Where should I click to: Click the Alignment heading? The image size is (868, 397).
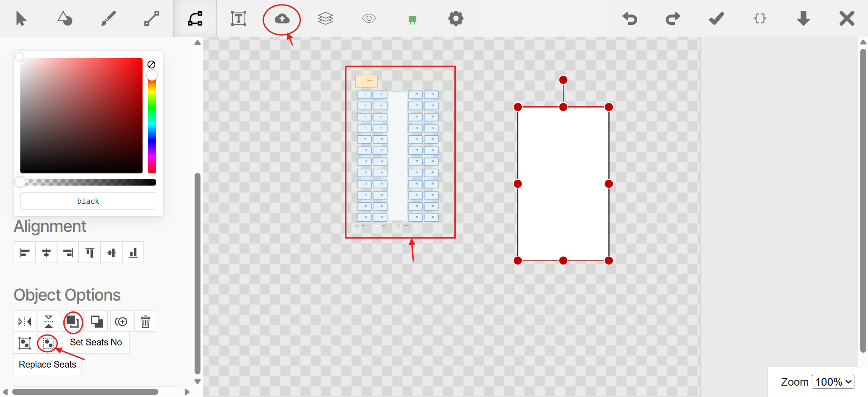coord(50,226)
